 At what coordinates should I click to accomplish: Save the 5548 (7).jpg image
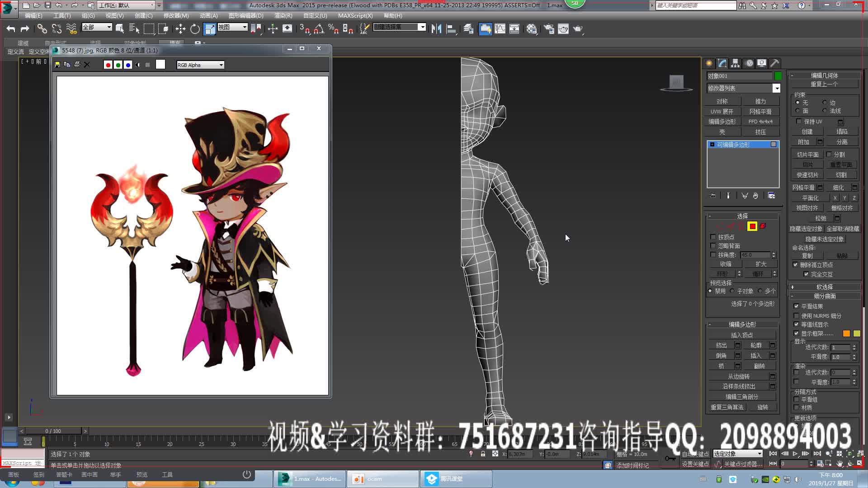(x=57, y=65)
